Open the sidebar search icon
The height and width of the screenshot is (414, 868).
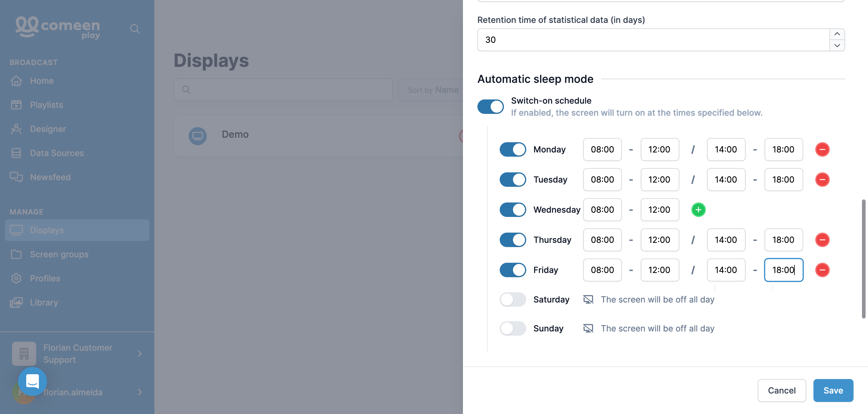tap(135, 29)
